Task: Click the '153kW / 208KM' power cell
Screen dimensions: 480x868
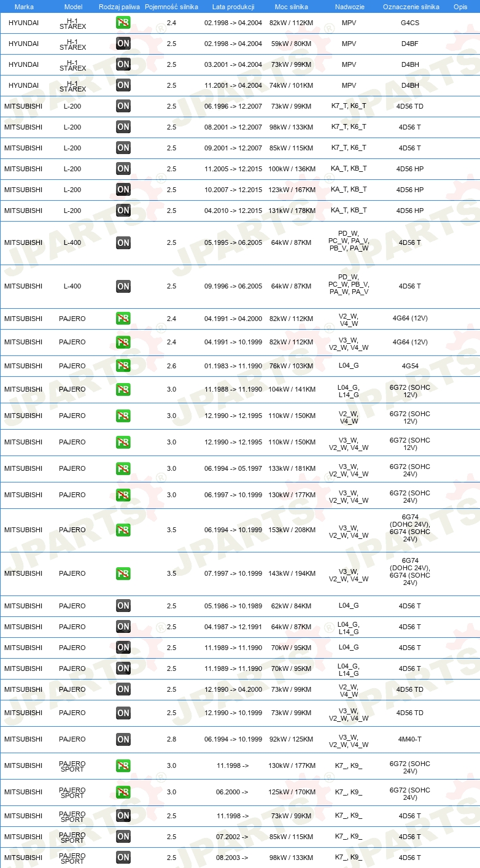Action: [x=292, y=530]
